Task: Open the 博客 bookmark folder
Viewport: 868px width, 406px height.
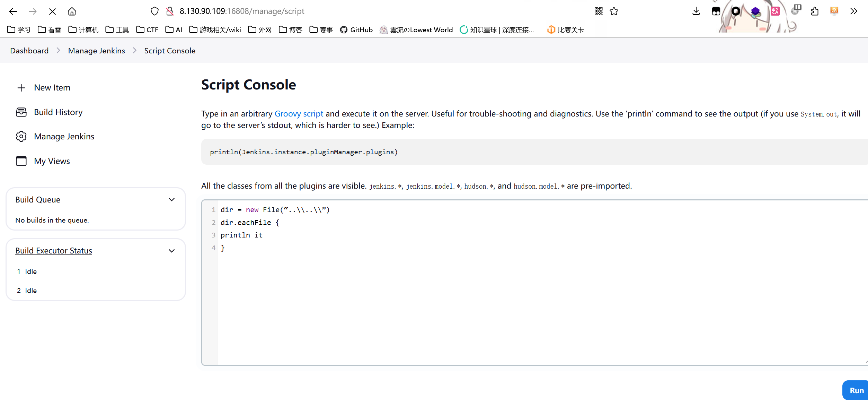Action: click(291, 30)
